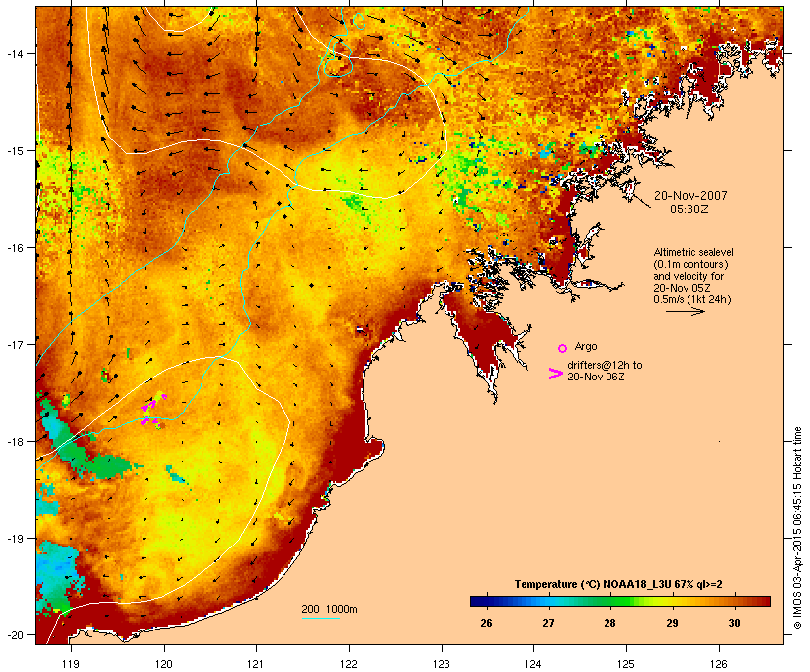Click the magenta drifters arrowhead legend symbol
The image size is (810, 672).
click(x=555, y=374)
